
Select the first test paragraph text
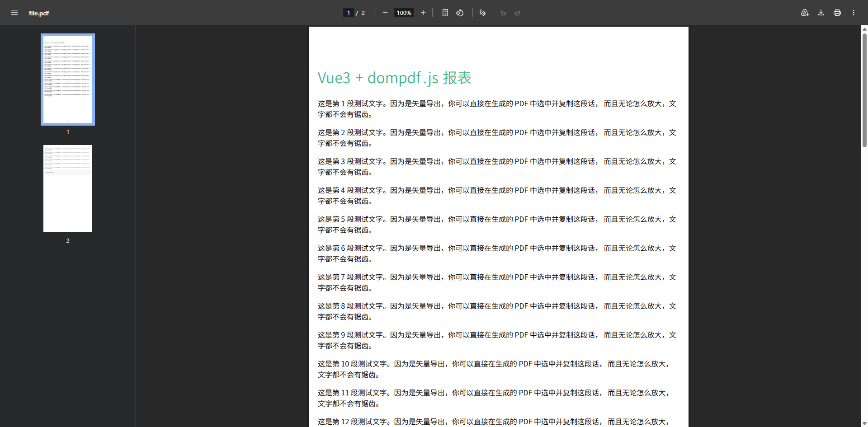pos(496,108)
